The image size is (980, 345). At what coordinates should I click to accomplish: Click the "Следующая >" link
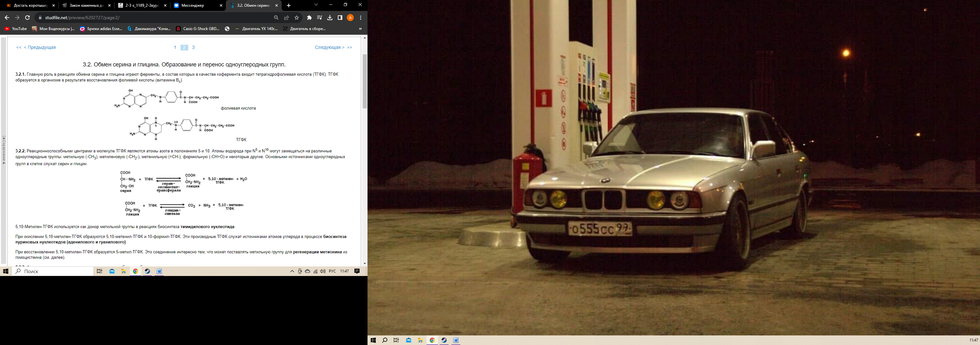pyautogui.click(x=330, y=47)
